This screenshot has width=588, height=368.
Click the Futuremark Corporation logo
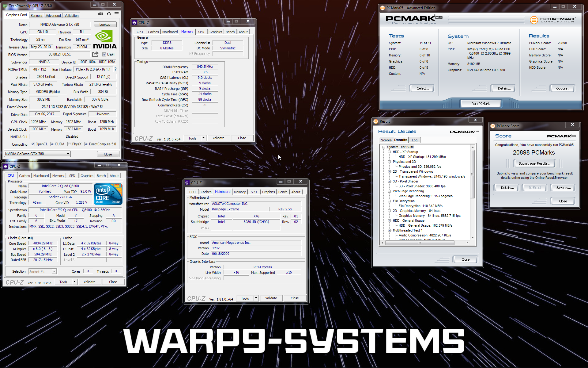coord(553,20)
